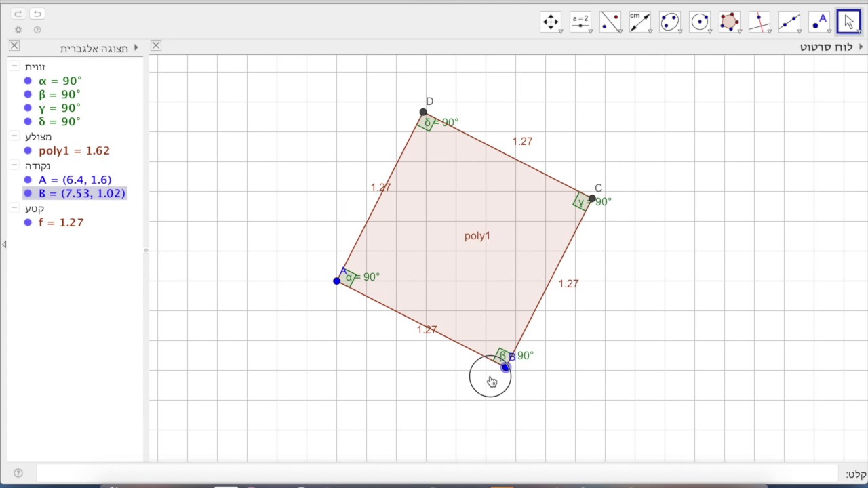Collapse the נקודה (point) group

click(14, 166)
